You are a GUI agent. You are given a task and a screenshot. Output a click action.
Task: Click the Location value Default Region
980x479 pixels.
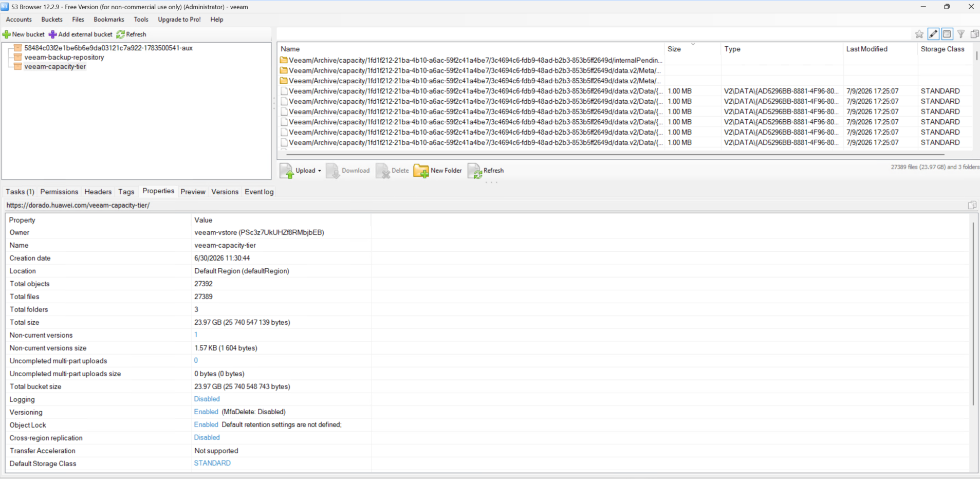coord(242,271)
